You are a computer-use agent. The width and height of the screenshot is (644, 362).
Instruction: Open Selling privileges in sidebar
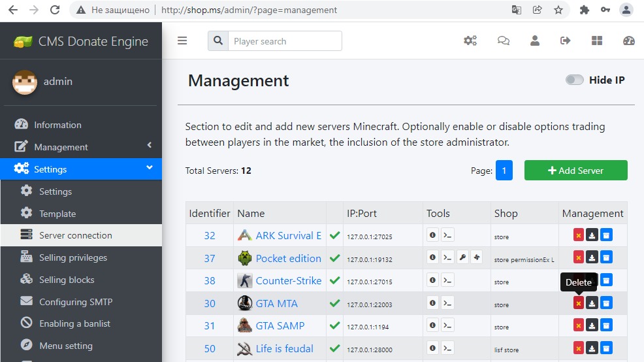tap(73, 257)
